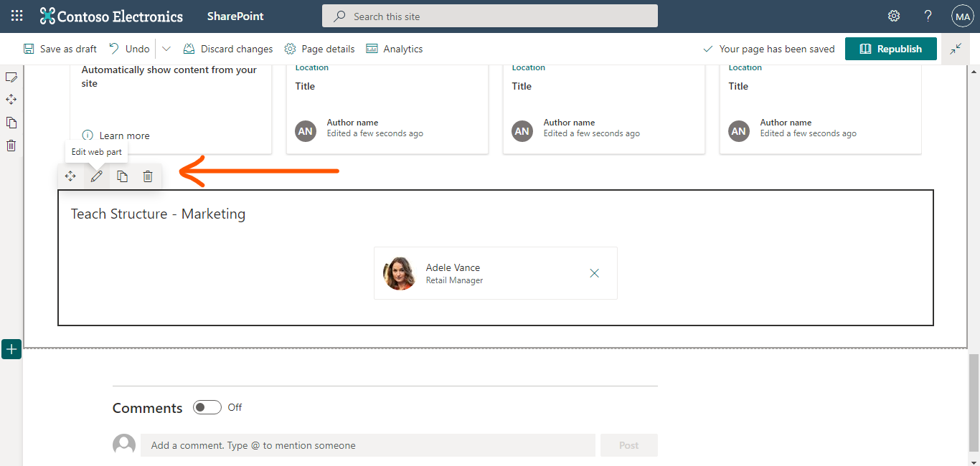
Task: Open the Learn more link
Action: (123, 135)
